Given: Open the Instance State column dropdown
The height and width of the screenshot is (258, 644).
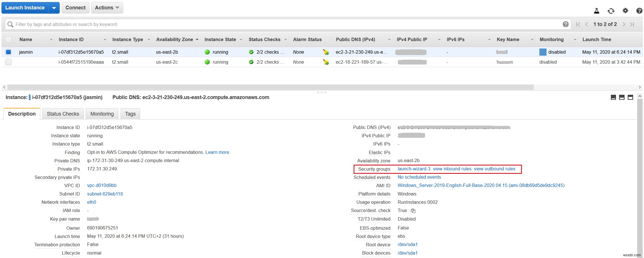Looking at the screenshot, I should coord(241,40).
